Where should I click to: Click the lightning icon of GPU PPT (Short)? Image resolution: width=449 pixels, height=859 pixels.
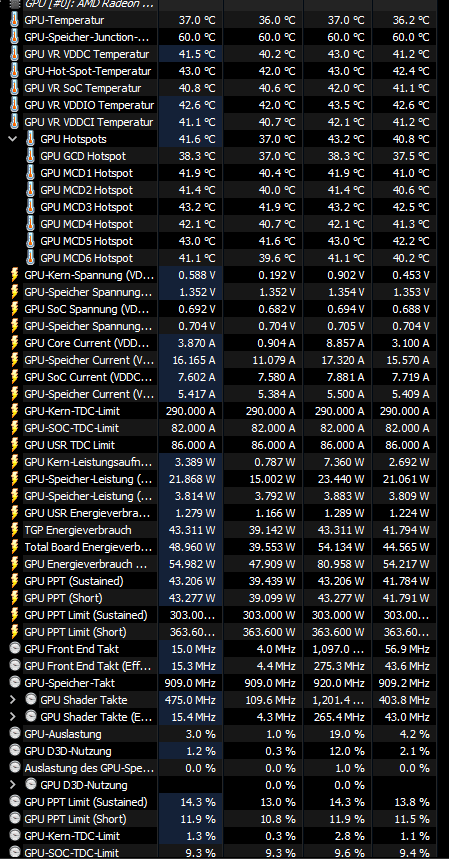click(15, 598)
